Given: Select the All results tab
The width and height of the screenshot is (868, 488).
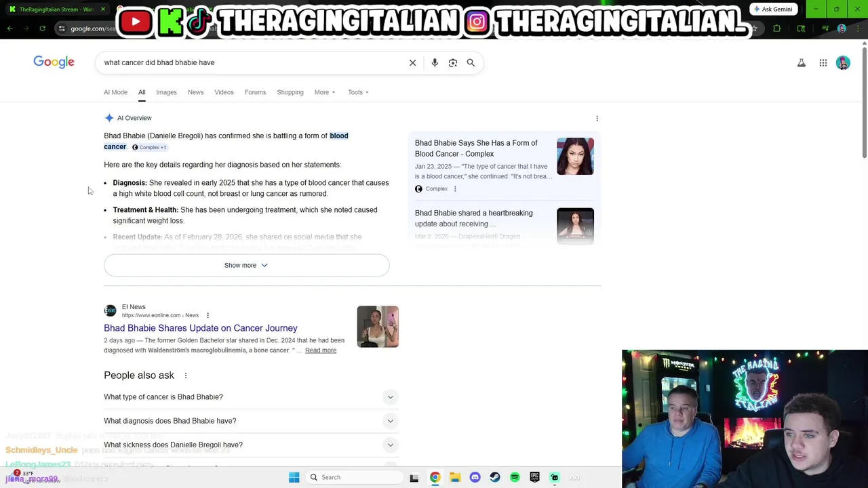Looking at the screenshot, I should click(x=142, y=92).
